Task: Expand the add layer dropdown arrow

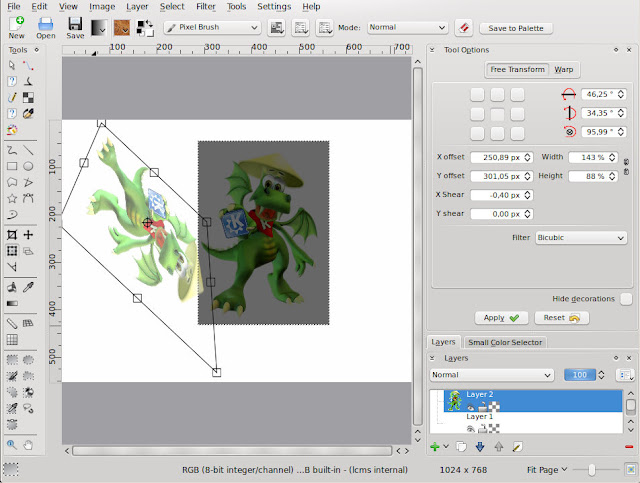Action: pyautogui.click(x=446, y=446)
